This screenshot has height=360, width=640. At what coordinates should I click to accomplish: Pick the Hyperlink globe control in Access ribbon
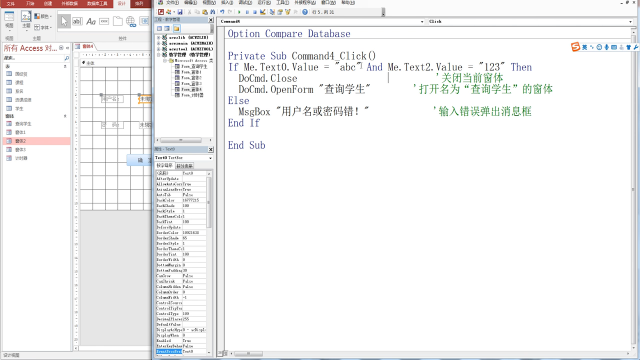point(131,21)
